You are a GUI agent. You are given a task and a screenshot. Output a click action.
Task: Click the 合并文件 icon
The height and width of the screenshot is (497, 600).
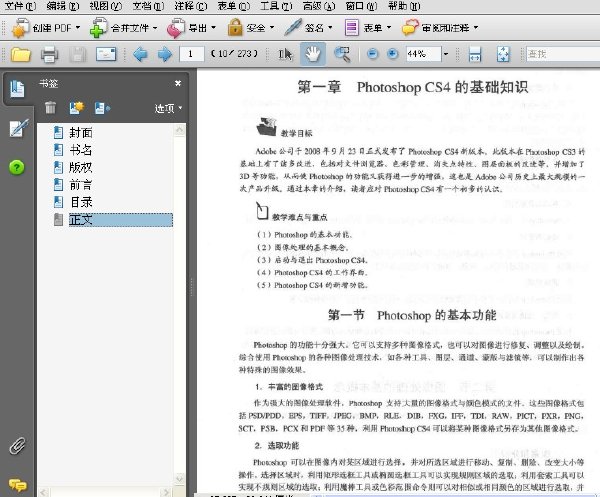(x=98, y=28)
